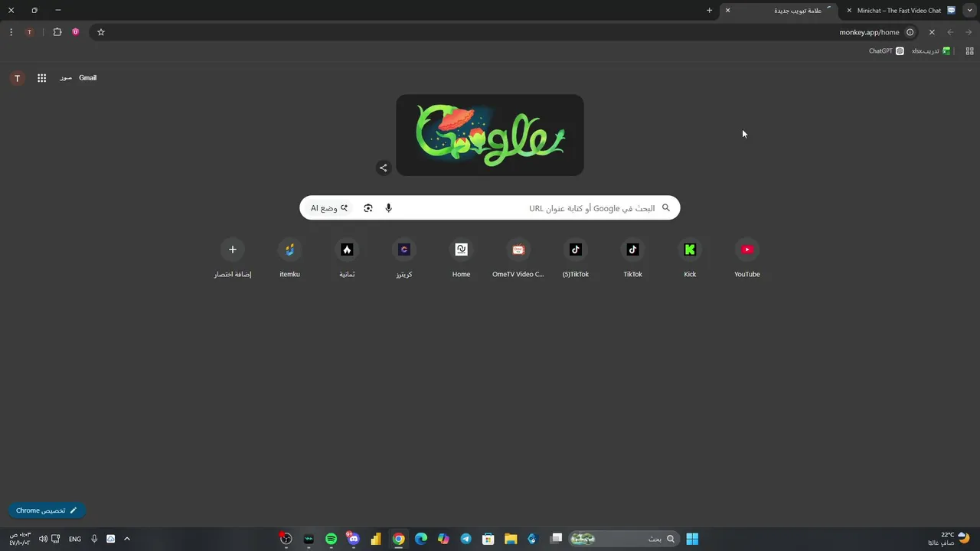Start voice search with microphone icon
The height and width of the screenshot is (551, 980).
(x=388, y=208)
